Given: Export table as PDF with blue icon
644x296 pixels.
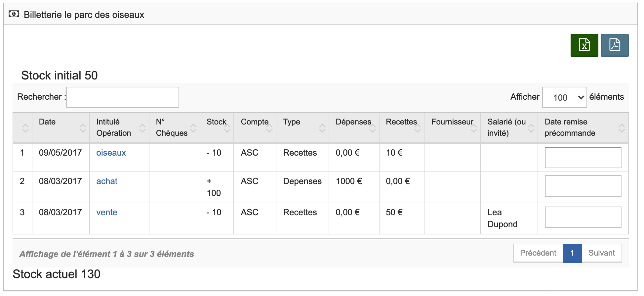Looking at the screenshot, I should point(614,45).
